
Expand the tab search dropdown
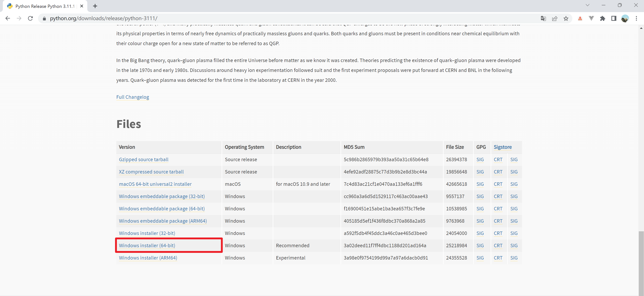pyautogui.click(x=587, y=5)
